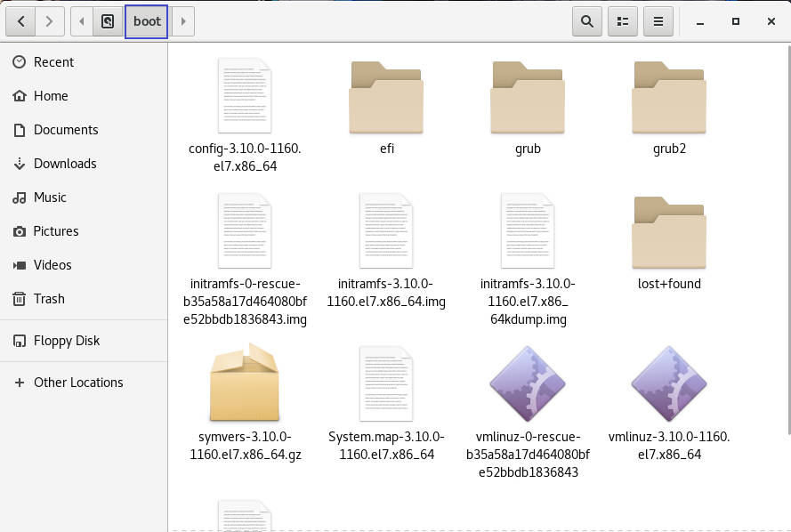
Task: Select the grub2 folder icon
Action: coord(669,97)
